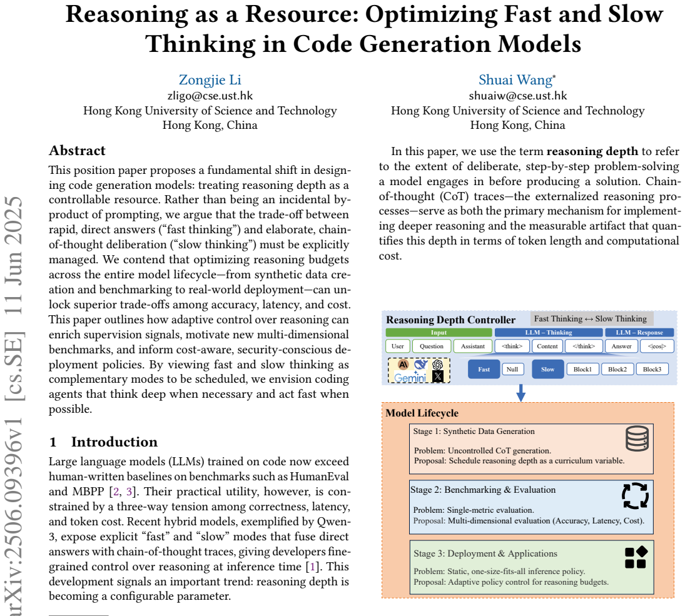
Task: Click the Question token box
Action: (x=431, y=346)
